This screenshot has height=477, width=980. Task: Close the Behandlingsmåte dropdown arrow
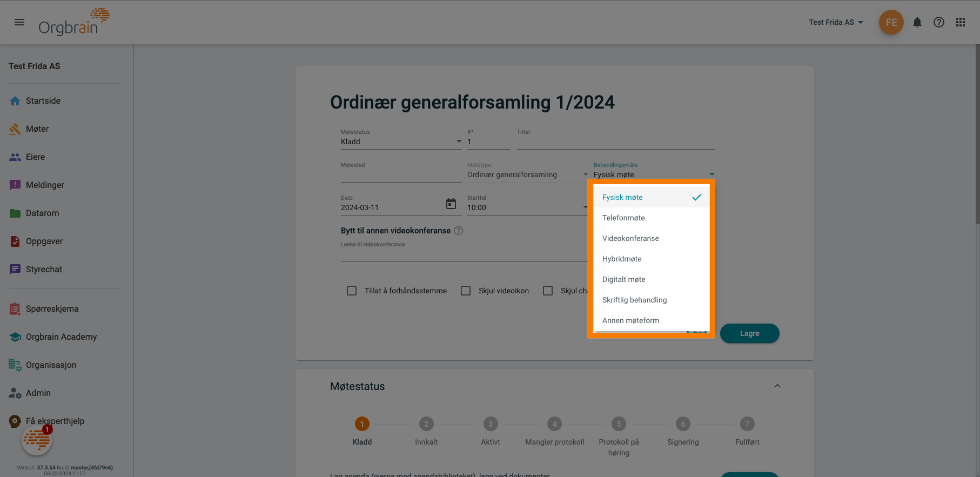point(711,174)
